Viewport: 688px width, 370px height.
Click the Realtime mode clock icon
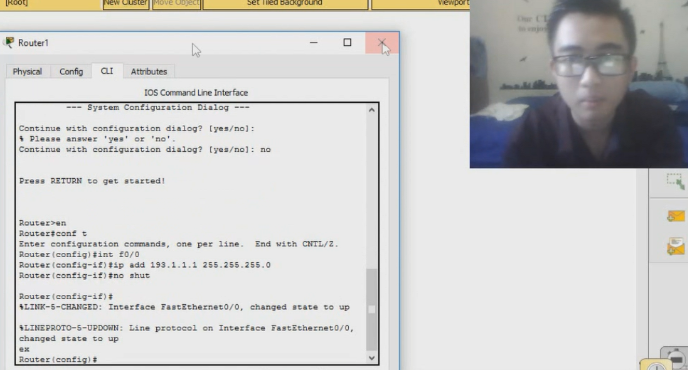point(656,365)
